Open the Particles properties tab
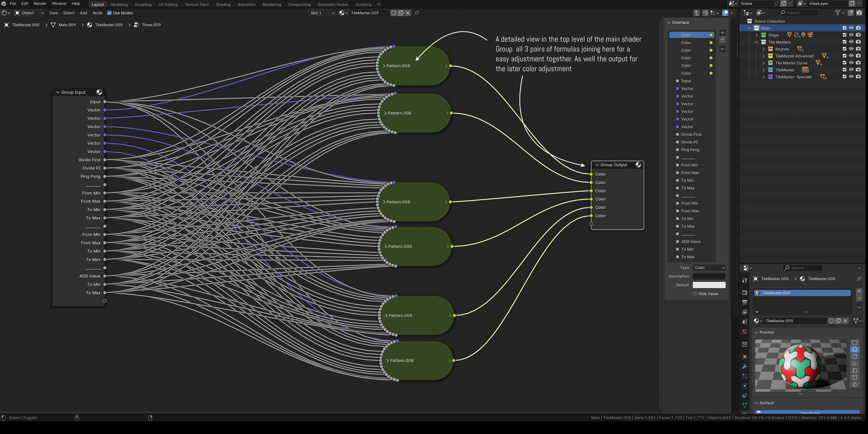Screen dimensions: 868x434 tap(745, 376)
